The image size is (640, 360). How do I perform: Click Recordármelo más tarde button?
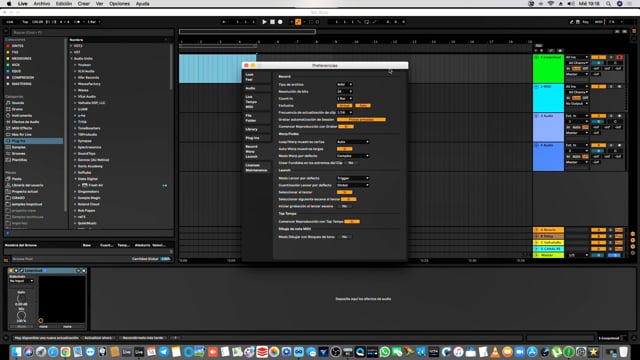coord(143,338)
